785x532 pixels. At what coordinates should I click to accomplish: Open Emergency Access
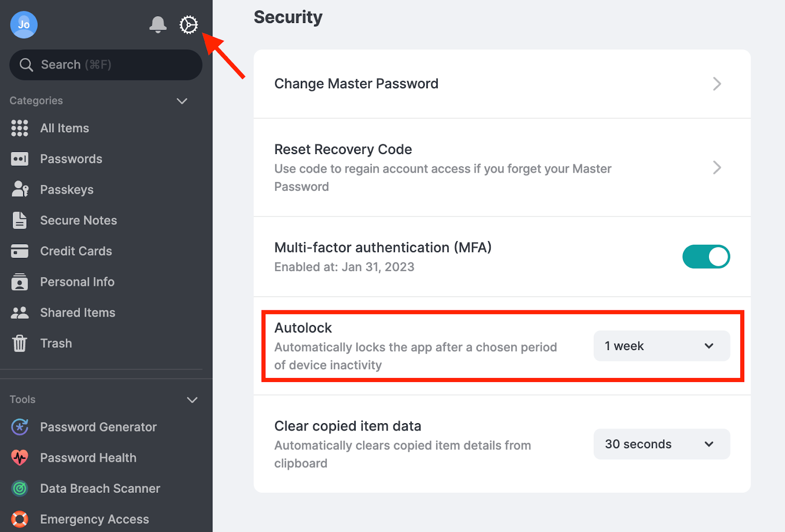94,519
